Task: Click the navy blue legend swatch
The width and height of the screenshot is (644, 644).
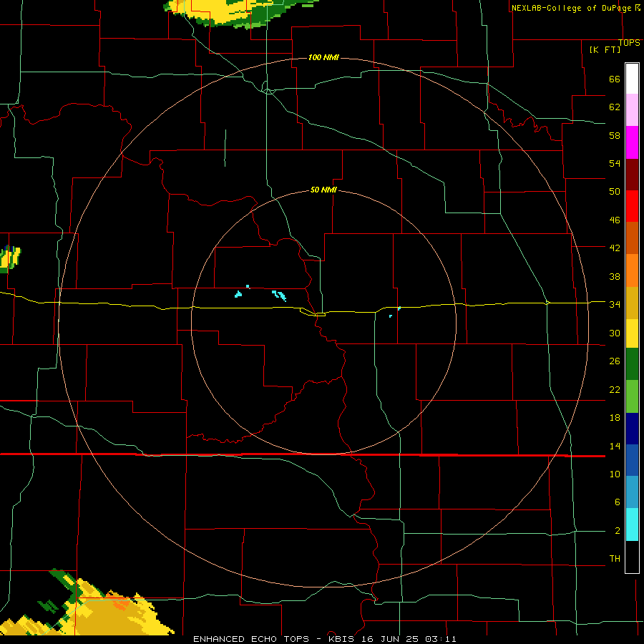Action: click(x=632, y=429)
